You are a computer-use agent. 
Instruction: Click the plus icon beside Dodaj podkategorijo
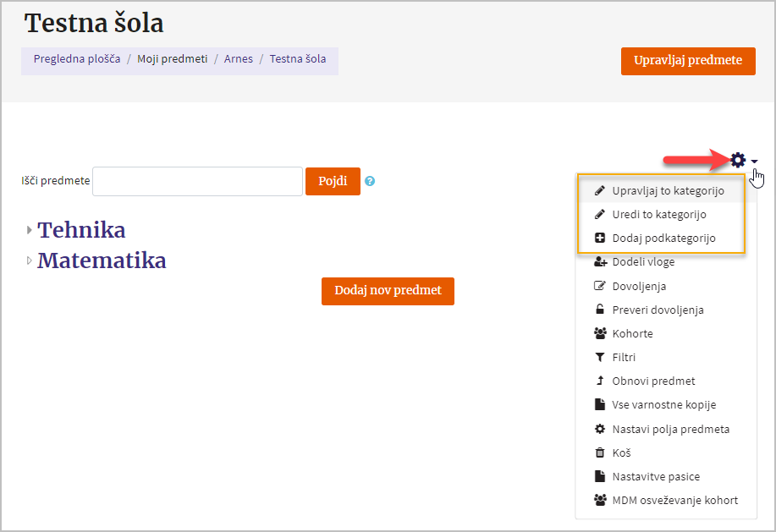[600, 238]
